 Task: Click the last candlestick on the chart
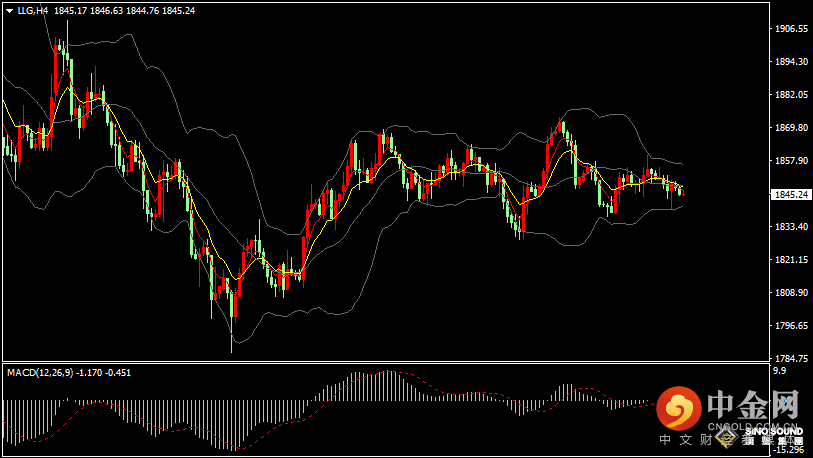pos(684,192)
